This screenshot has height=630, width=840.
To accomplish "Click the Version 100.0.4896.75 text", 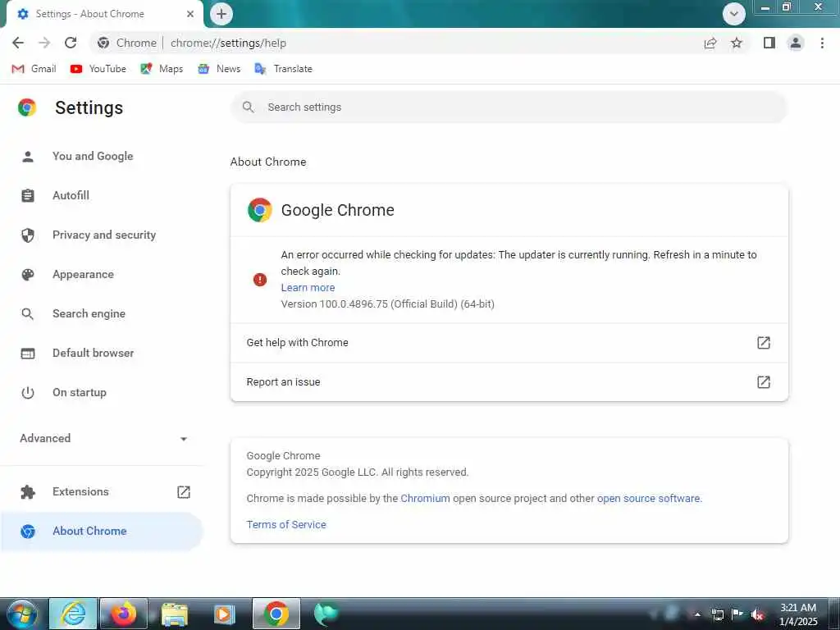I will pyautogui.click(x=388, y=304).
